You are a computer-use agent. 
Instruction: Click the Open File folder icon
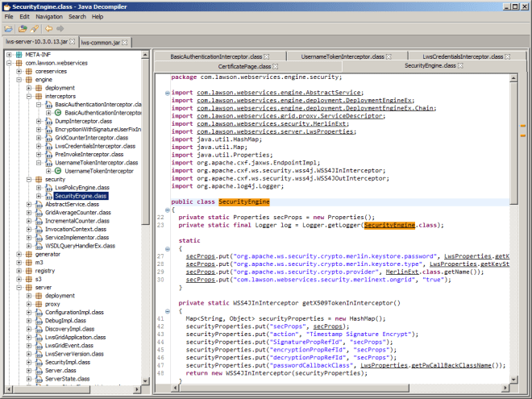[x=9, y=27]
